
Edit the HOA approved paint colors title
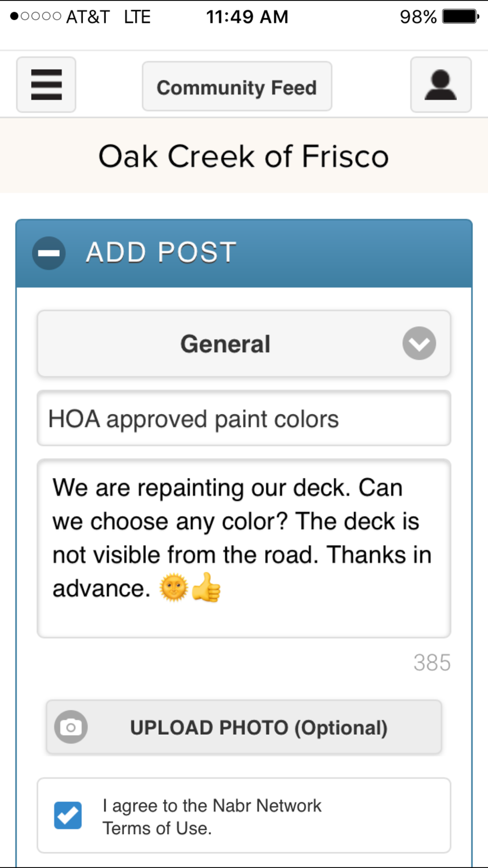244,418
